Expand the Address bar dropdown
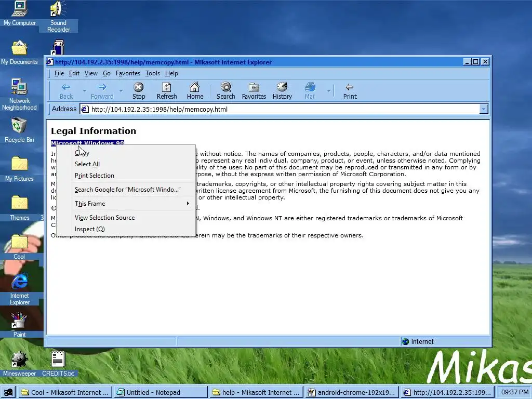Viewport: 532px width, 399px height. (484, 109)
